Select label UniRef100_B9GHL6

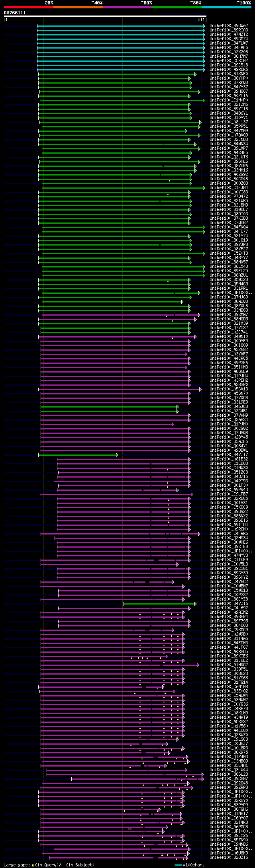tap(229, 161)
